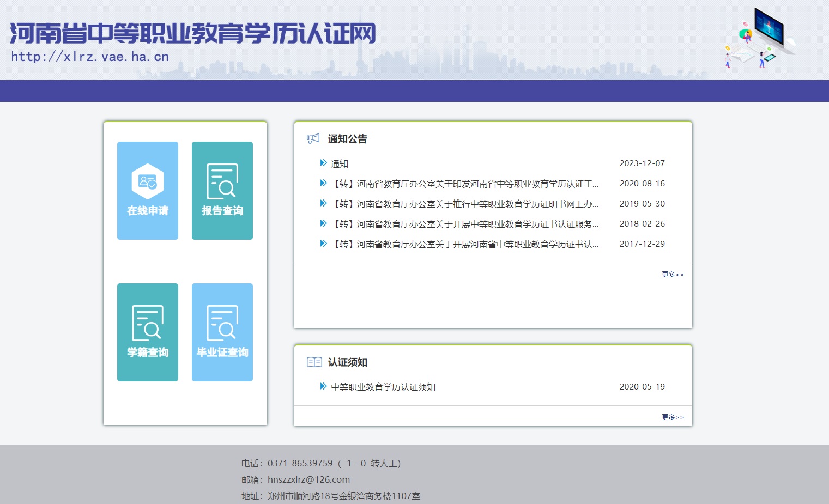Open the 学籍查询 student record query tile
This screenshot has height=504, width=829.
(148, 332)
